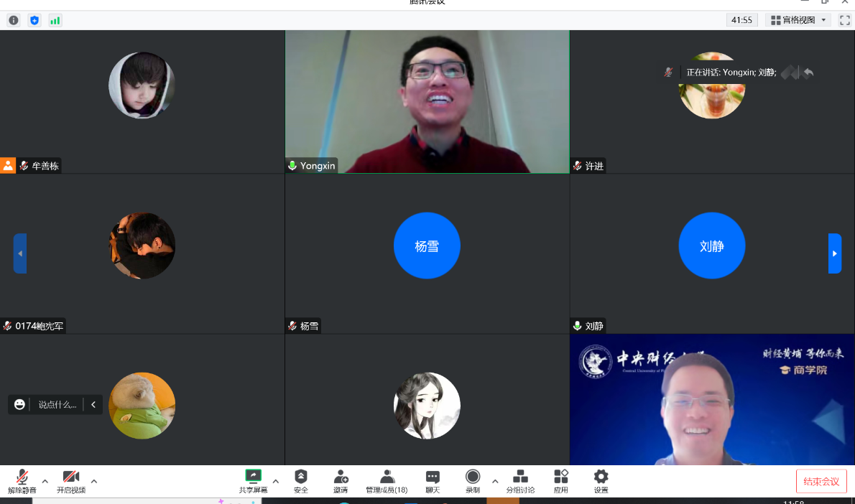Check the green network signal icon

pos(55,20)
